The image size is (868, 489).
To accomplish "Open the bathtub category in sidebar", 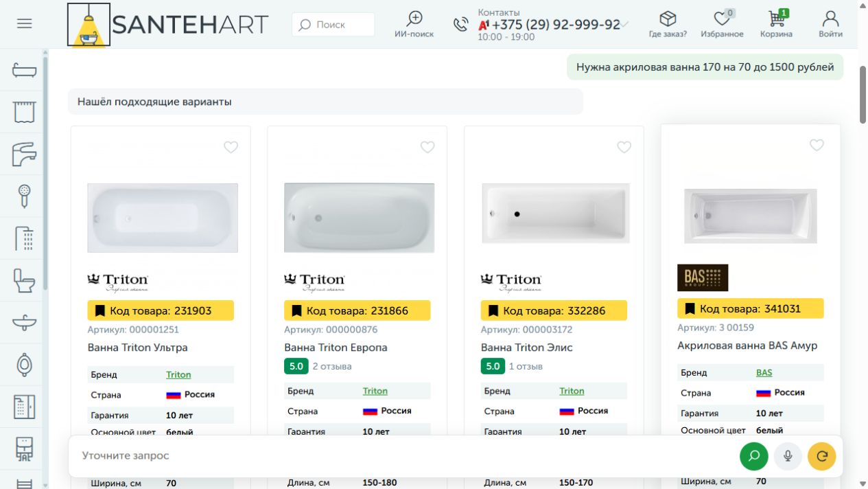I will coord(25,70).
